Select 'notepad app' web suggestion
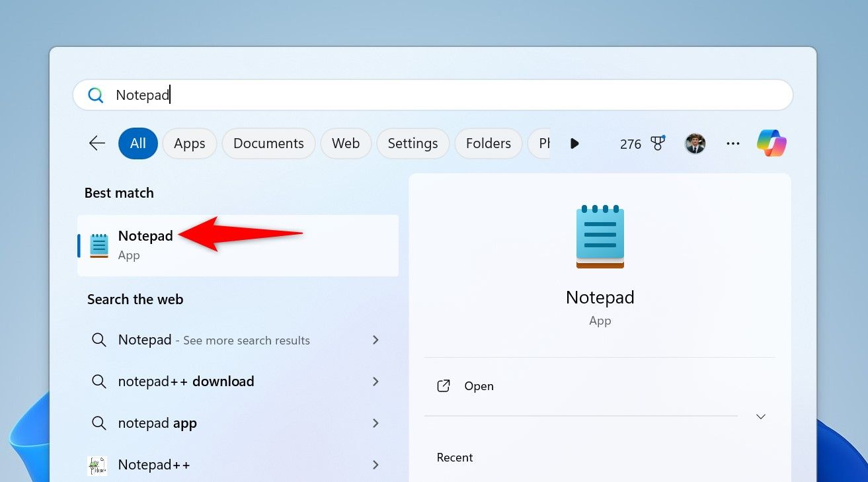 (157, 423)
